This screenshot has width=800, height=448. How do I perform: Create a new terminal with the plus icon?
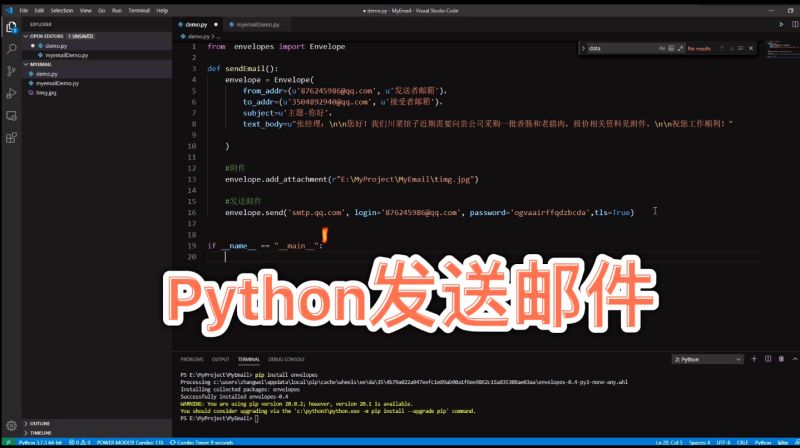point(754,359)
